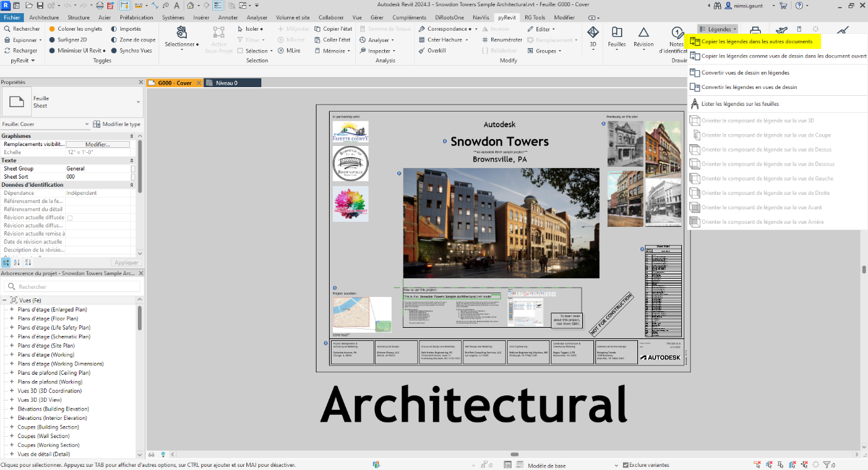The width and height of the screenshot is (868, 470).
Task: Toggle Surligner 2D
Action: [x=68, y=40]
